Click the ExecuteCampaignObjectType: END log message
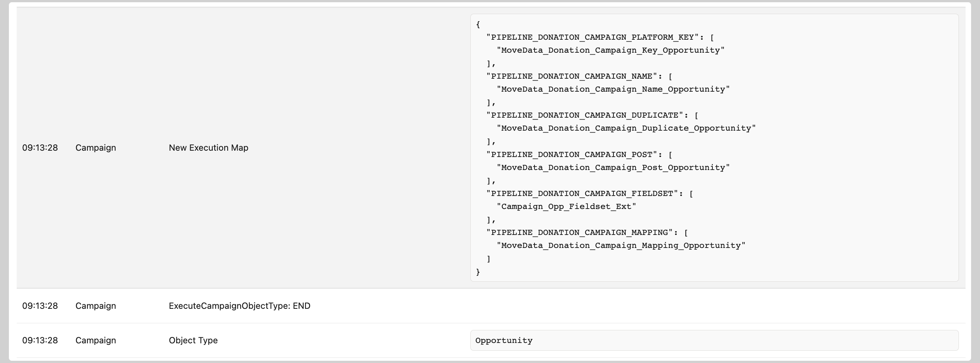Screen dimensions: 980x363 [239, 306]
